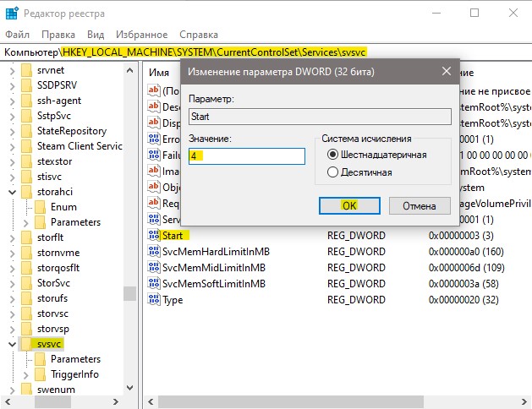Expand the TriggerInfo subkey
The width and height of the screenshot is (532, 409).
pos(25,374)
